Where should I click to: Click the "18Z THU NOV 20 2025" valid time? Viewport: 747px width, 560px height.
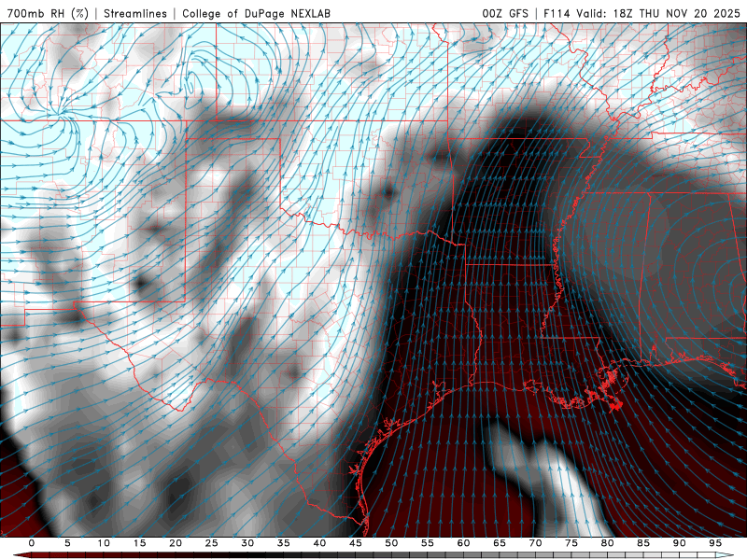click(x=676, y=13)
